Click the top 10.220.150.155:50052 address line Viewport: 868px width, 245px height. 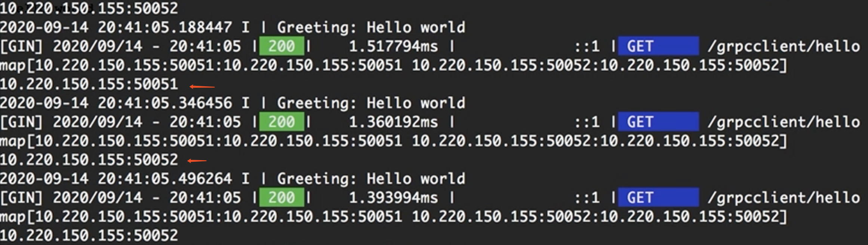tap(89, 8)
